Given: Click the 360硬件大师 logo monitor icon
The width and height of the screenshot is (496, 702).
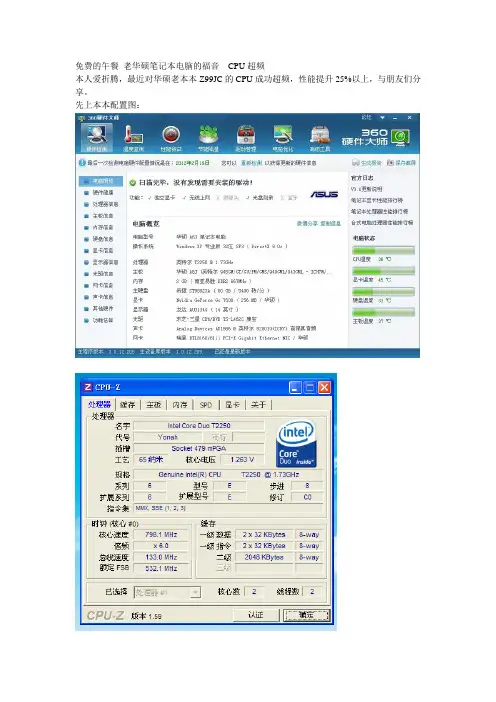Looking at the screenshot, I should pos(400,138).
